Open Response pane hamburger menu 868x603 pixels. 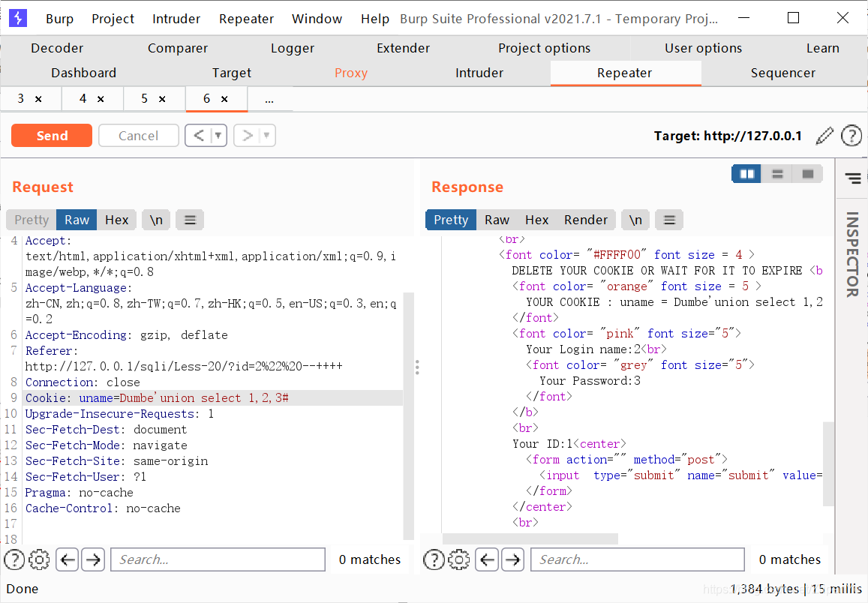(669, 220)
